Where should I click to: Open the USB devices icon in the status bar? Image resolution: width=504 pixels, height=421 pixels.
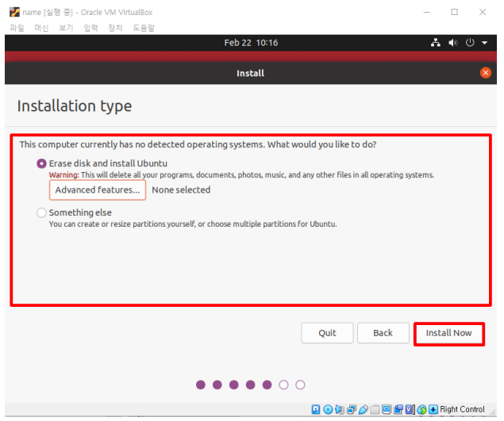tap(364, 409)
